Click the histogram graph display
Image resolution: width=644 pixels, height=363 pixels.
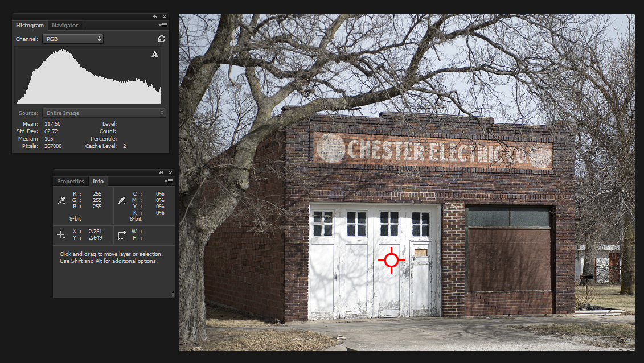coord(88,76)
